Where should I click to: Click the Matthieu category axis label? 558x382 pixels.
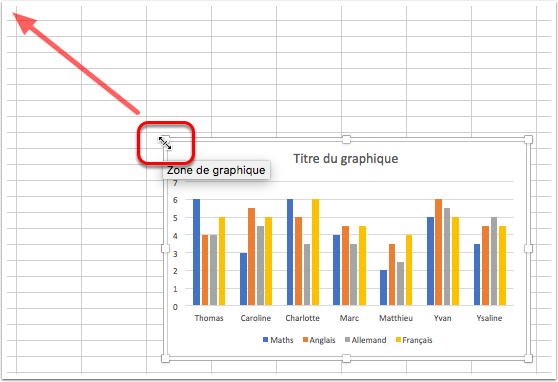click(396, 318)
